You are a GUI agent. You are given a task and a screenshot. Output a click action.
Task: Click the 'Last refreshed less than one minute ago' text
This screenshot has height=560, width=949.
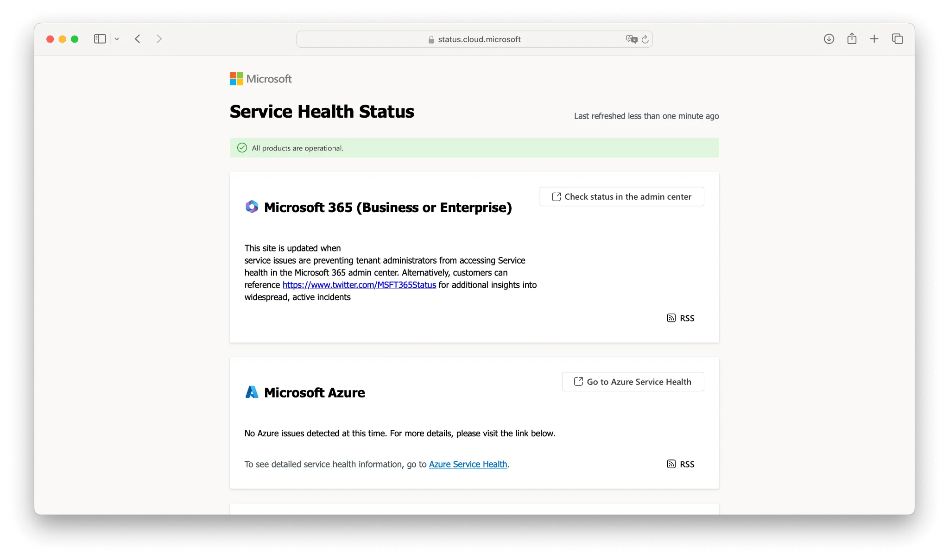[x=646, y=116]
